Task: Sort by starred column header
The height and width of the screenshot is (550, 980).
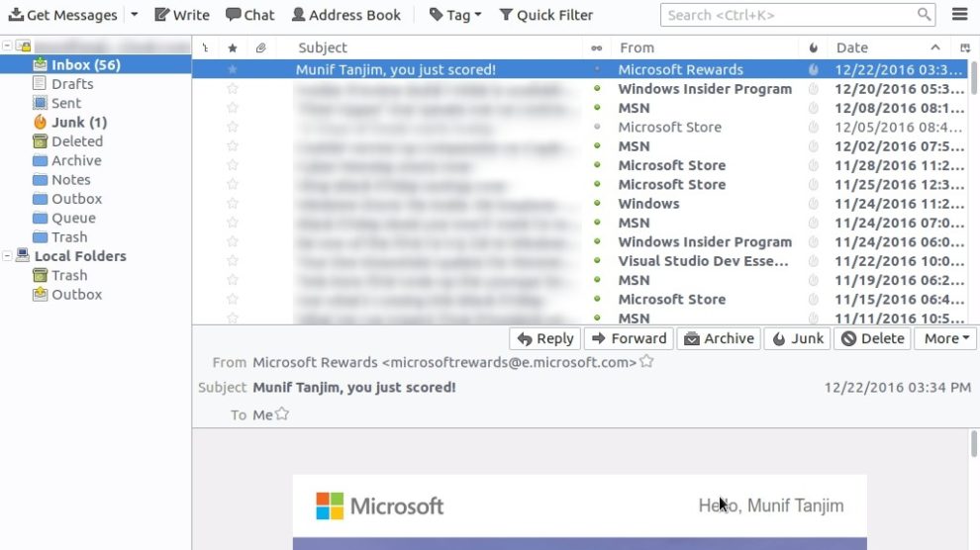Action: 233,47
